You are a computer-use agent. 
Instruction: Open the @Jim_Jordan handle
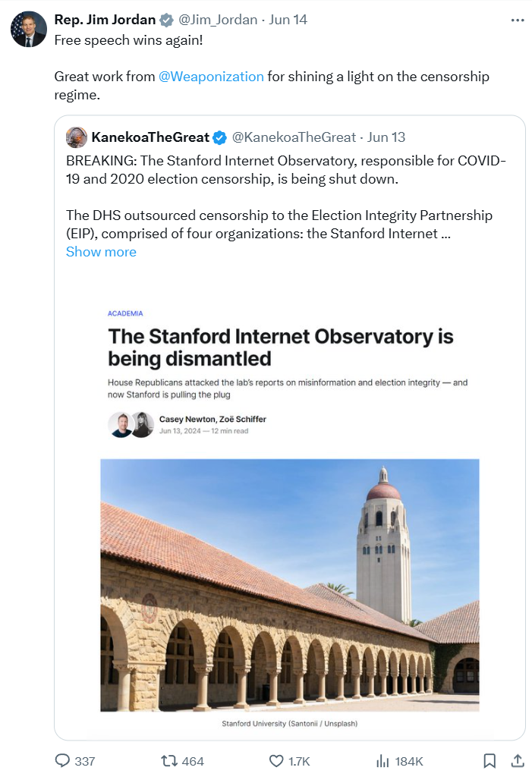(x=217, y=20)
